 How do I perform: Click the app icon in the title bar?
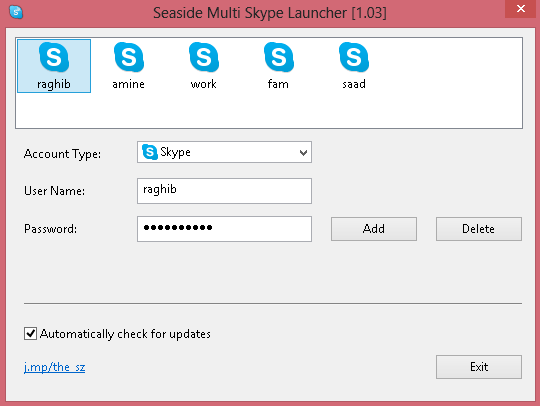(x=16, y=12)
